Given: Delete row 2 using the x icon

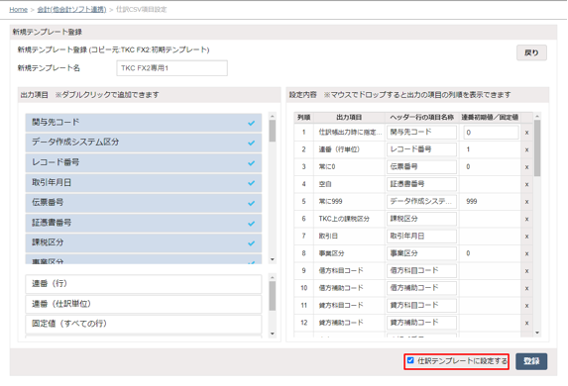Looking at the screenshot, I should pos(527,150).
